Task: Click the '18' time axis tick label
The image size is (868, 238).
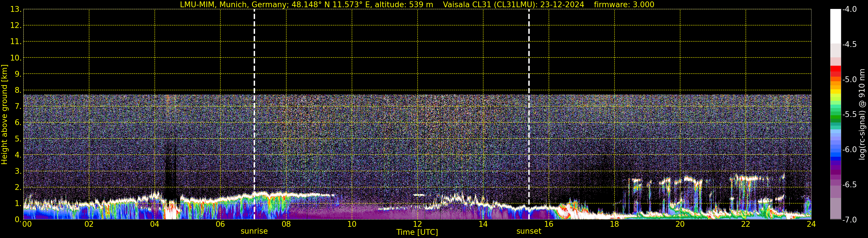Action: pyautogui.click(x=614, y=224)
